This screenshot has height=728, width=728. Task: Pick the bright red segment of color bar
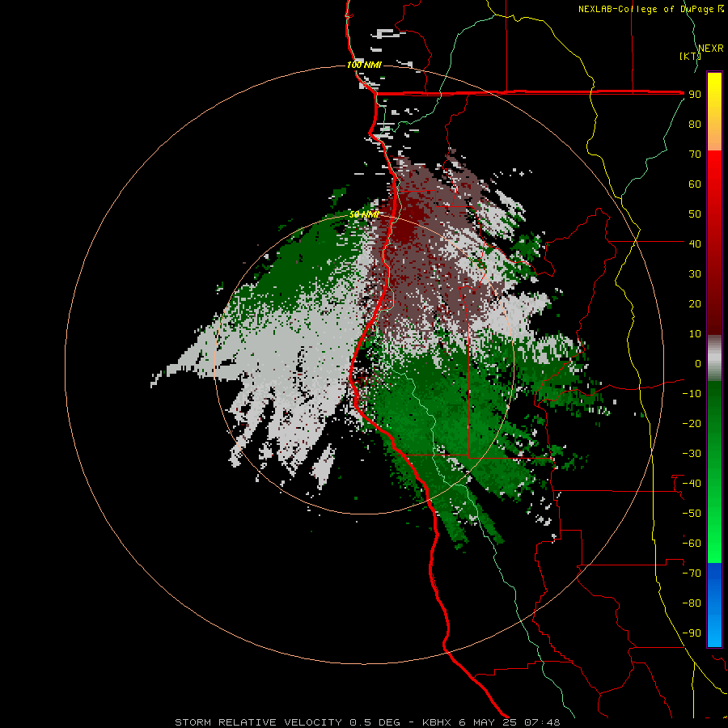[714, 241]
